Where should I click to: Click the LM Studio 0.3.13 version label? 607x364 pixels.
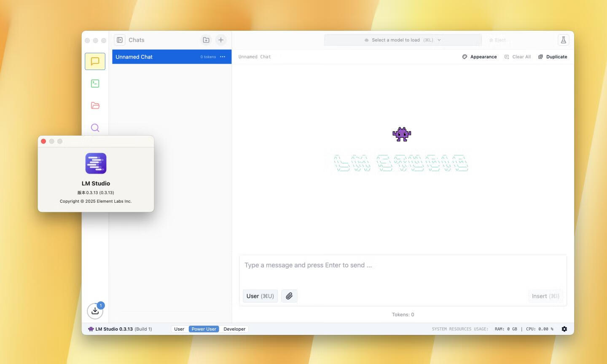114,329
